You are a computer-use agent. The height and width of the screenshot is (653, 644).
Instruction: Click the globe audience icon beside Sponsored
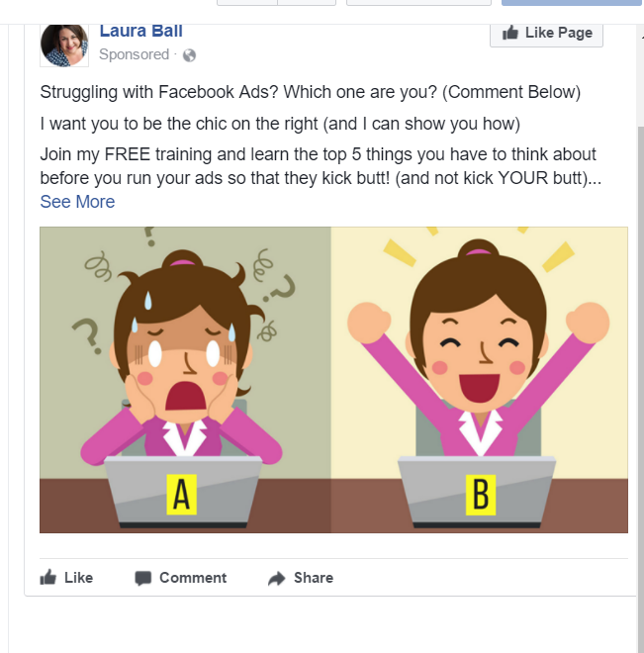(189, 55)
